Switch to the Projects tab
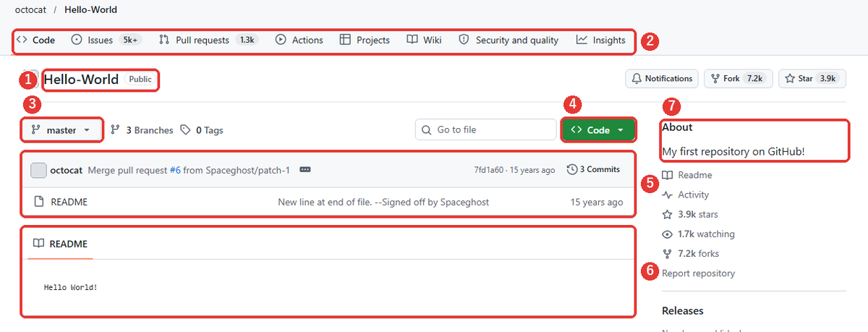 365,41
